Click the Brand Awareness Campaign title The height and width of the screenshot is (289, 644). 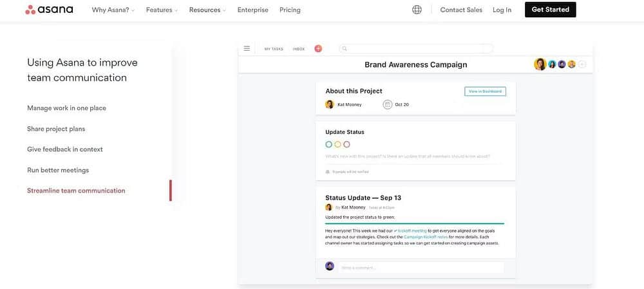click(415, 64)
